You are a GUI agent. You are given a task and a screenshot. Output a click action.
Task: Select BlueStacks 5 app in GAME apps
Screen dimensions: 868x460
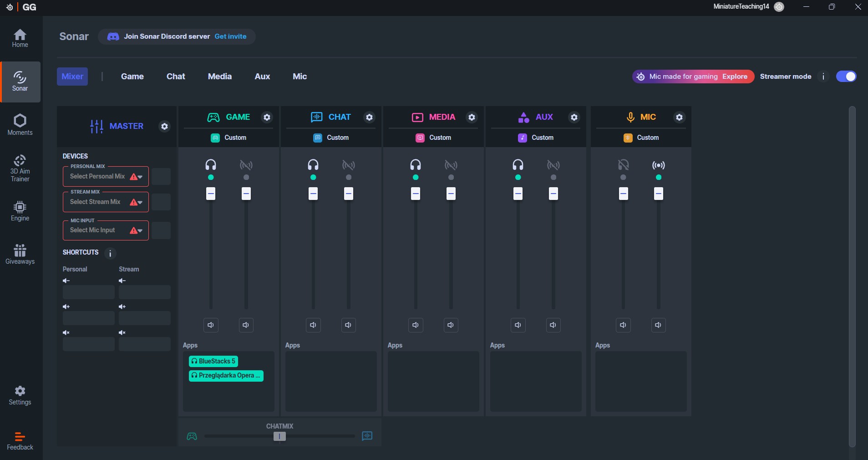coord(213,361)
